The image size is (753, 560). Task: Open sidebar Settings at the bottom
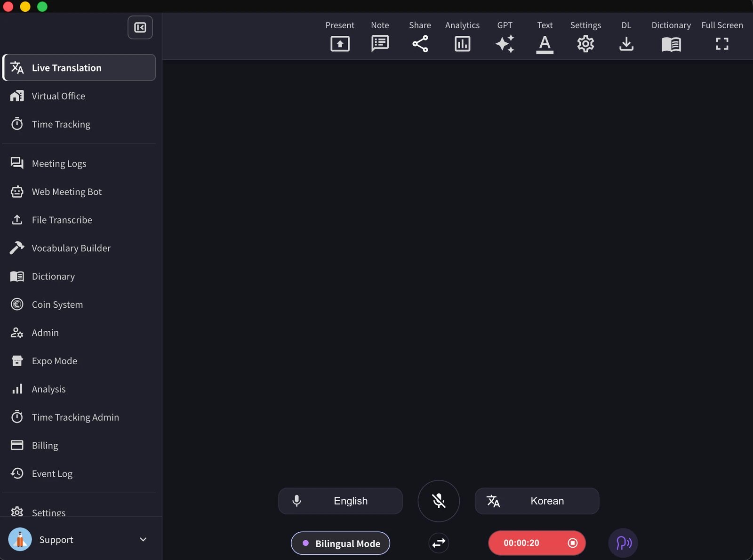(x=79, y=511)
